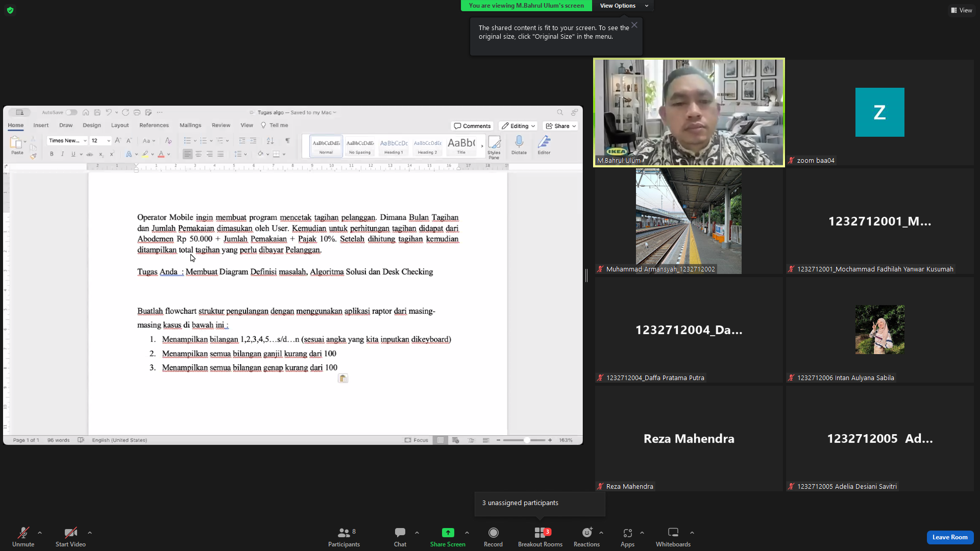The width and height of the screenshot is (980, 551).
Task: Expand the Reactions options arrow
Action: 601,533
